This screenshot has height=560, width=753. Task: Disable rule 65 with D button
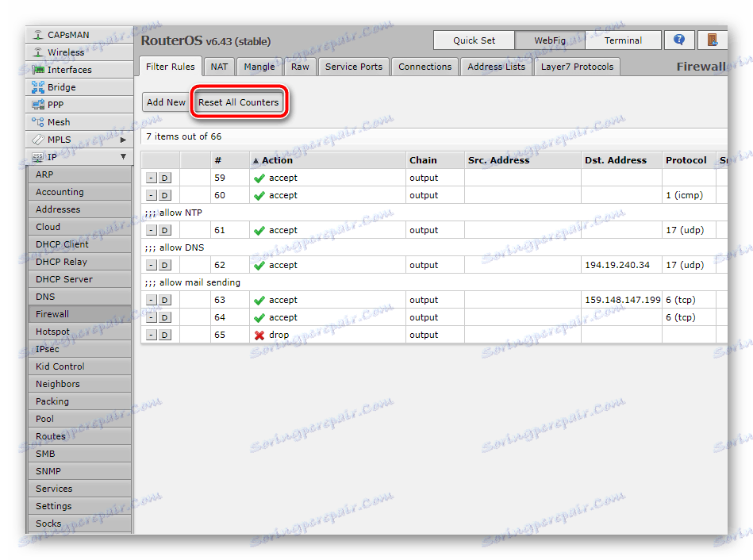click(x=164, y=335)
